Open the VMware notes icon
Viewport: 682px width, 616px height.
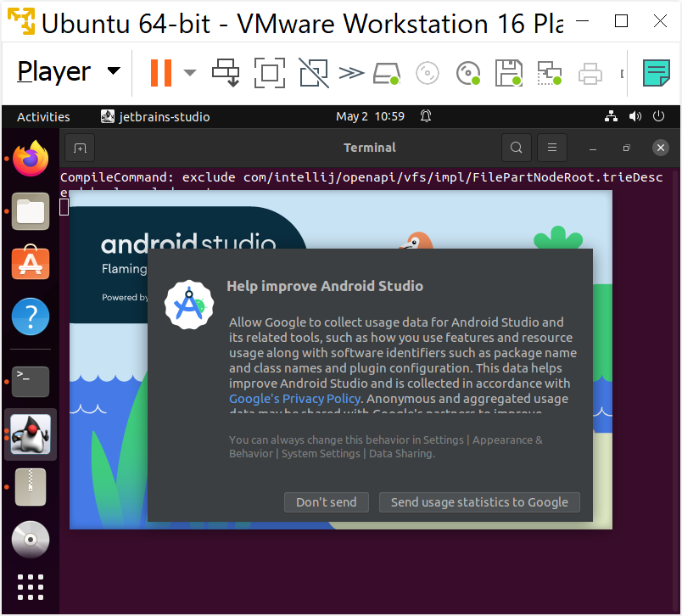pyautogui.click(x=656, y=73)
